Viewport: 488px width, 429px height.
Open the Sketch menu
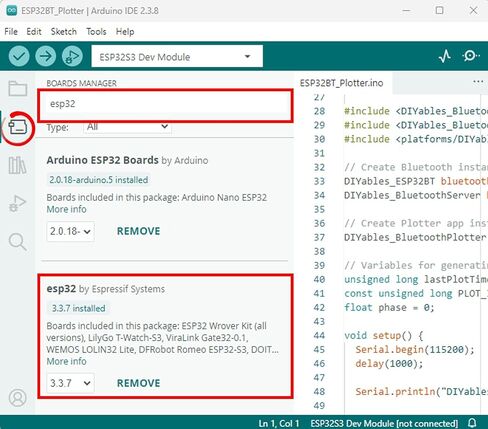(x=64, y=32)
